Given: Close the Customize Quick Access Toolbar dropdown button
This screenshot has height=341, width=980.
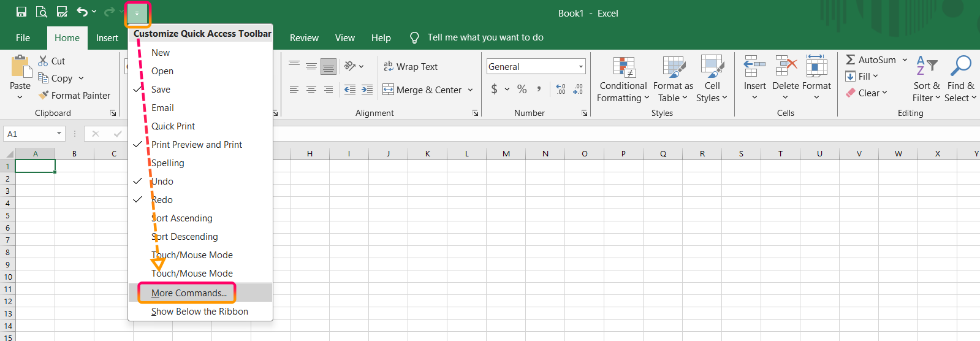Looking at the screenshot, I should click(137, 13).
